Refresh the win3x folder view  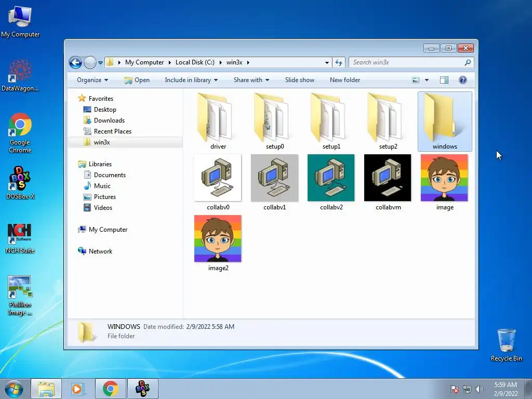tap(339, 62)
